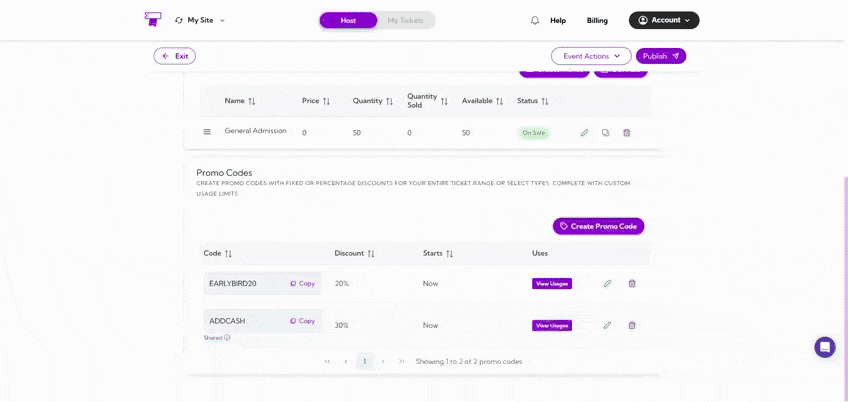Screen dimensions: 848x402
Task: Click the sync icon beside My Site
Action: [x=179, y=20]
